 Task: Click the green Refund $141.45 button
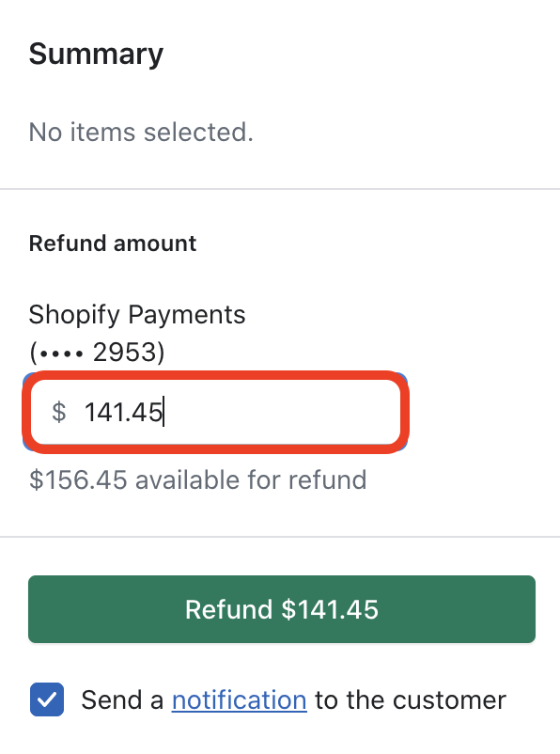tap(282, 609)
